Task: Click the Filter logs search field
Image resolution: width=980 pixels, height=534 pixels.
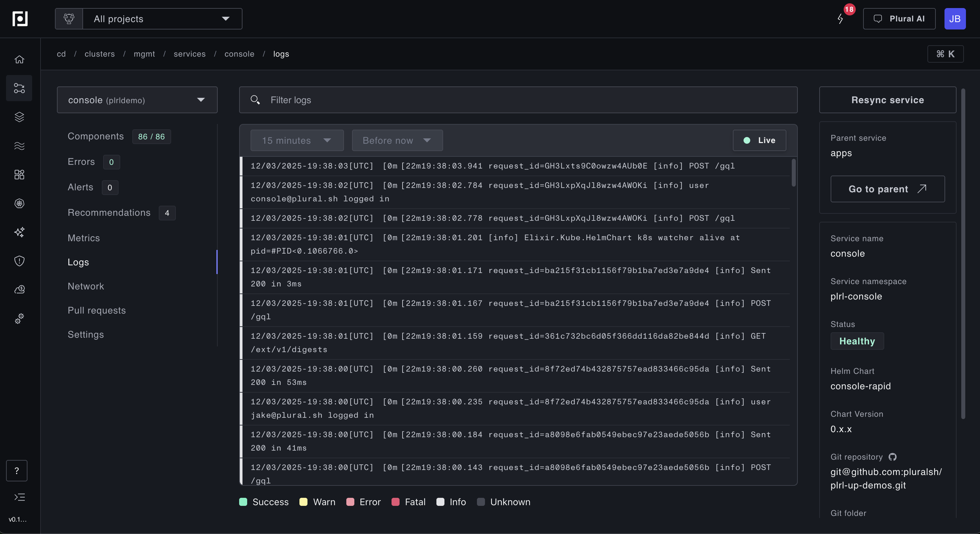Action: pos(517,100)
